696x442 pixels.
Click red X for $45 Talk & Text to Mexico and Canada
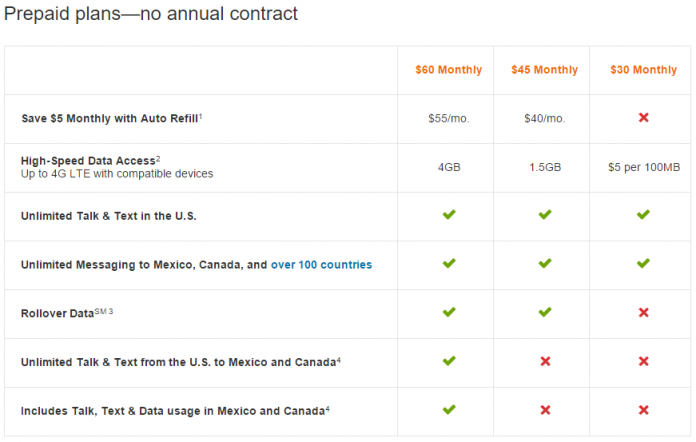[x=546, y=362]
